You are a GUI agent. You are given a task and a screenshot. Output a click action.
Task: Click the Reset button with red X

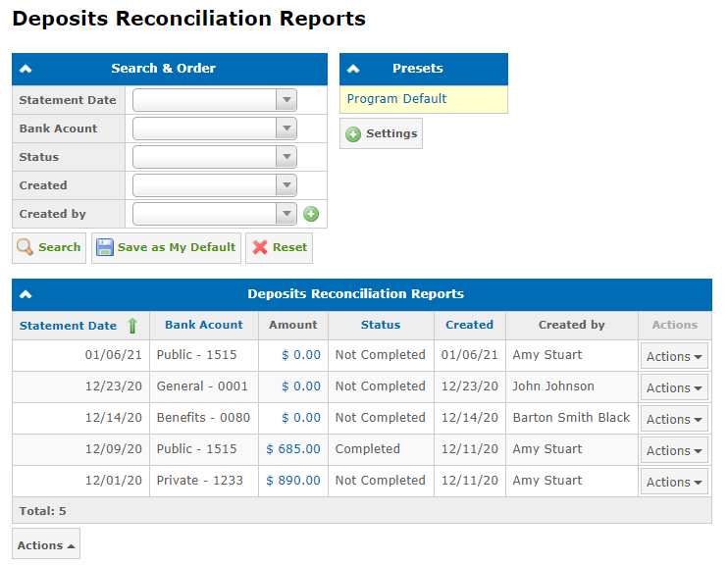pos(279,248)
